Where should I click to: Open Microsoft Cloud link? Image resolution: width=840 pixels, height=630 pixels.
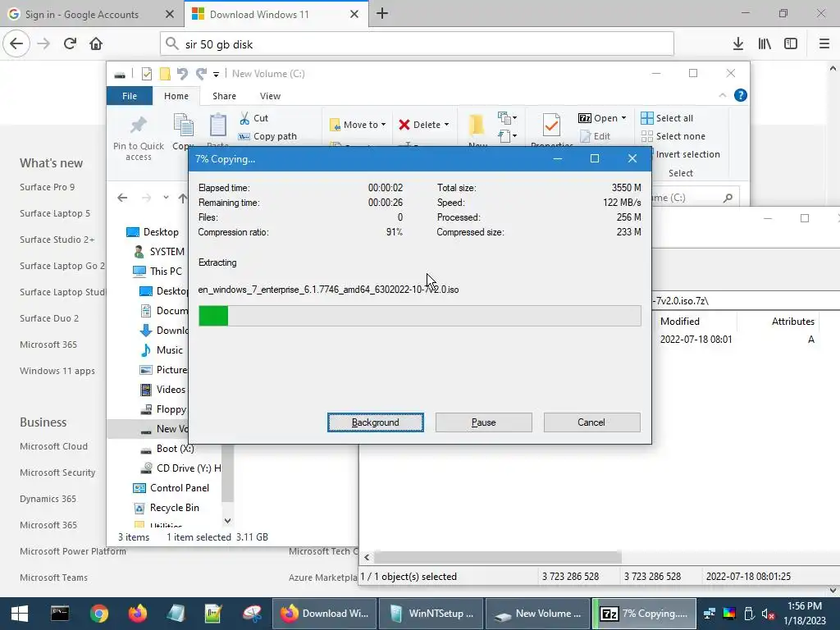53,446
